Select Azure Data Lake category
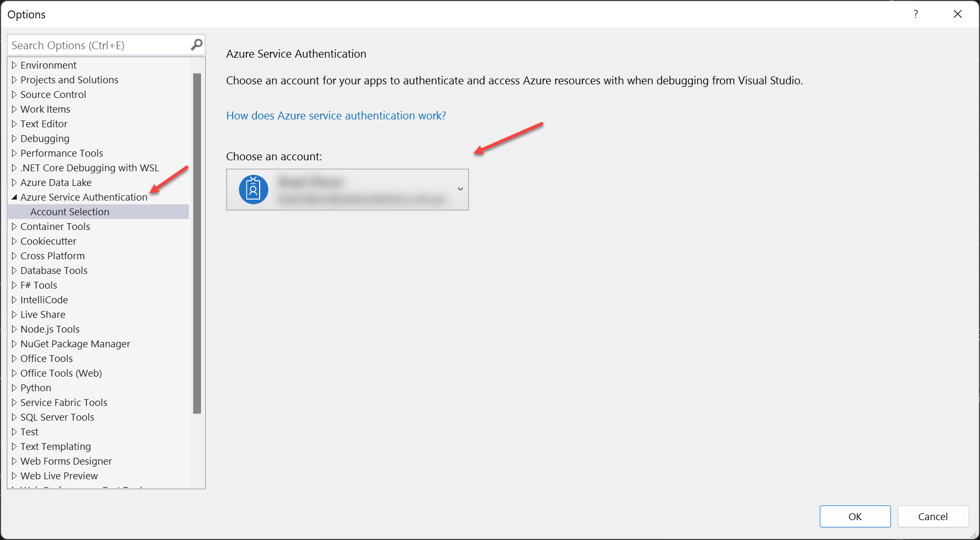The image size is (980, 540). [56, 182]
